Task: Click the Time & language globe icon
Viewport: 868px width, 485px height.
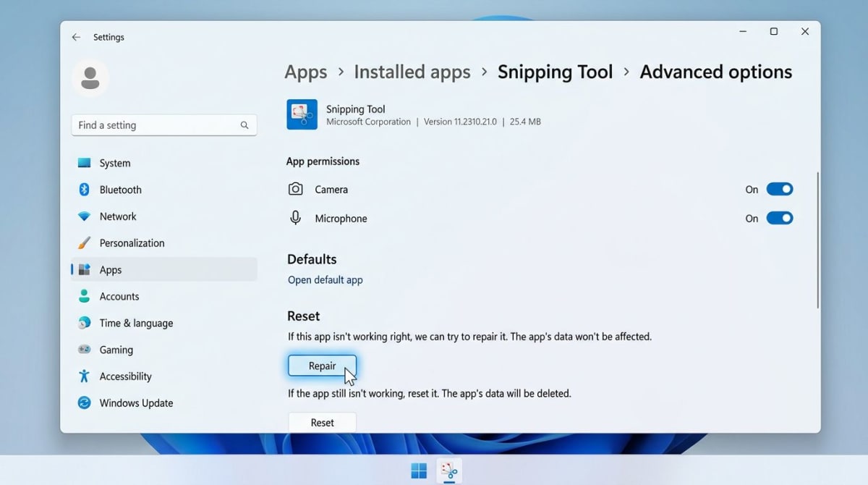Action: (x=85, y=323)
